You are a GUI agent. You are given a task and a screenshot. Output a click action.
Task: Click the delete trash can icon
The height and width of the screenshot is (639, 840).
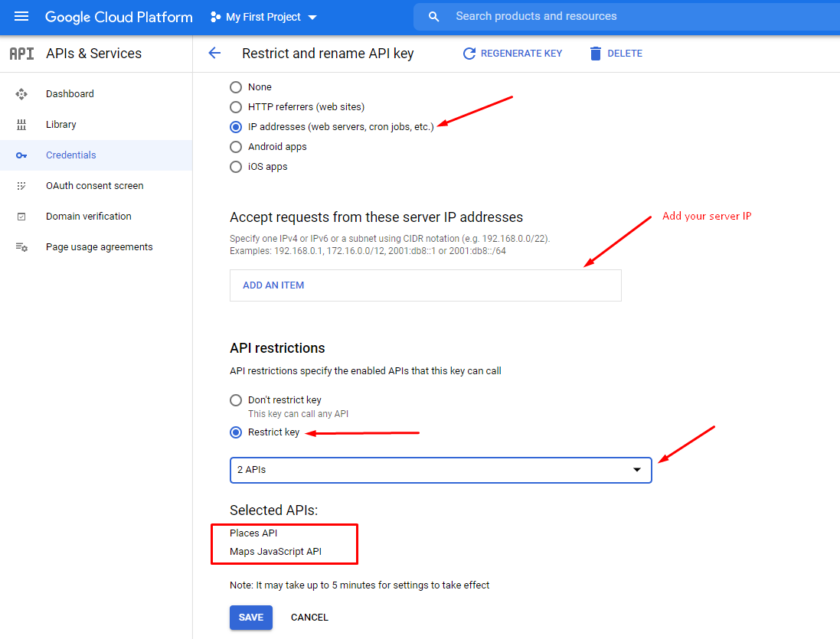[x=595, y=54]
